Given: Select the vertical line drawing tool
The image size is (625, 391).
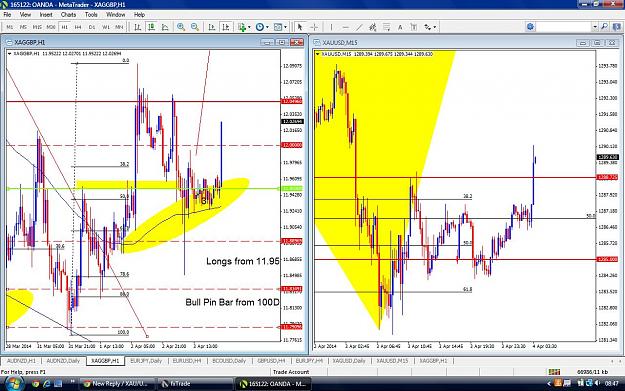Looking at the screenshot, I should point(331,27).
